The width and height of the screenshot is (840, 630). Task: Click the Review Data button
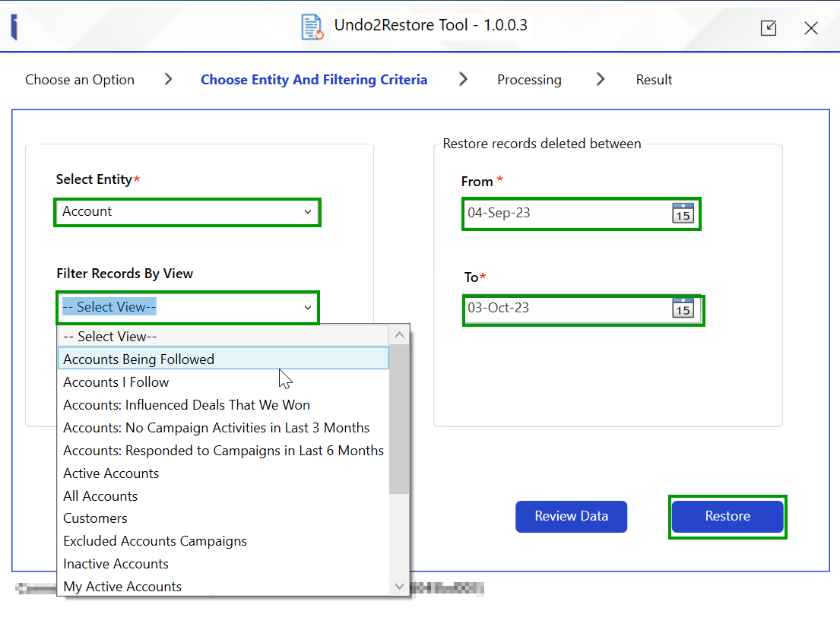point(571,517)
